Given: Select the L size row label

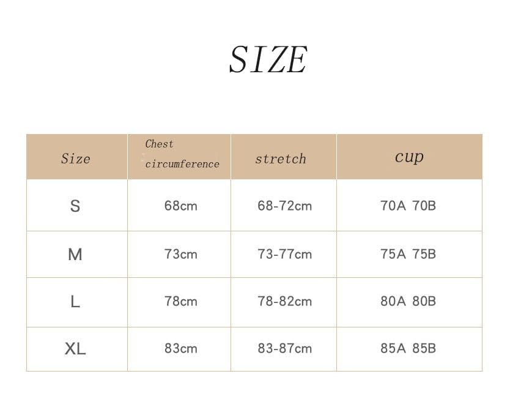Looking at the screenshot, I should click(x=75, y=301).
